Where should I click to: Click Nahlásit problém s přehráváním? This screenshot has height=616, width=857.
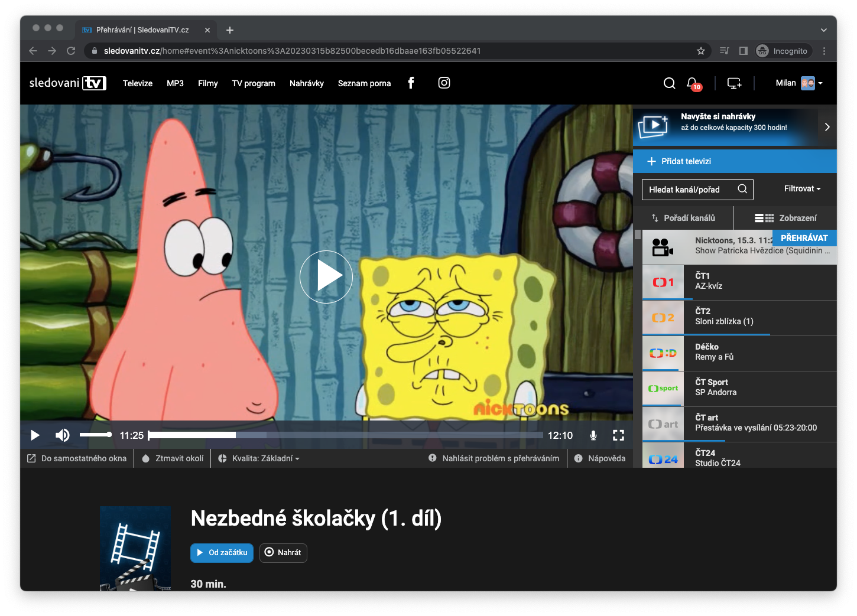(494, 458)
